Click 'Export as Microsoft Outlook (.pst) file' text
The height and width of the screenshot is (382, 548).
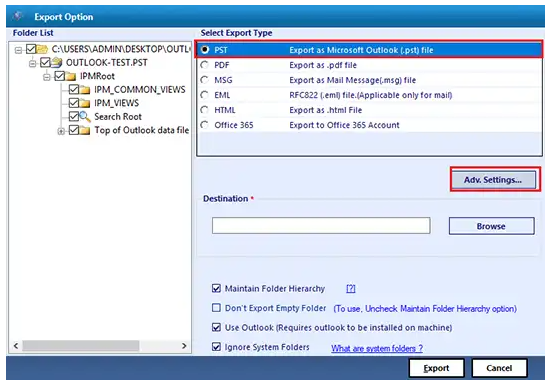point(361,50)
